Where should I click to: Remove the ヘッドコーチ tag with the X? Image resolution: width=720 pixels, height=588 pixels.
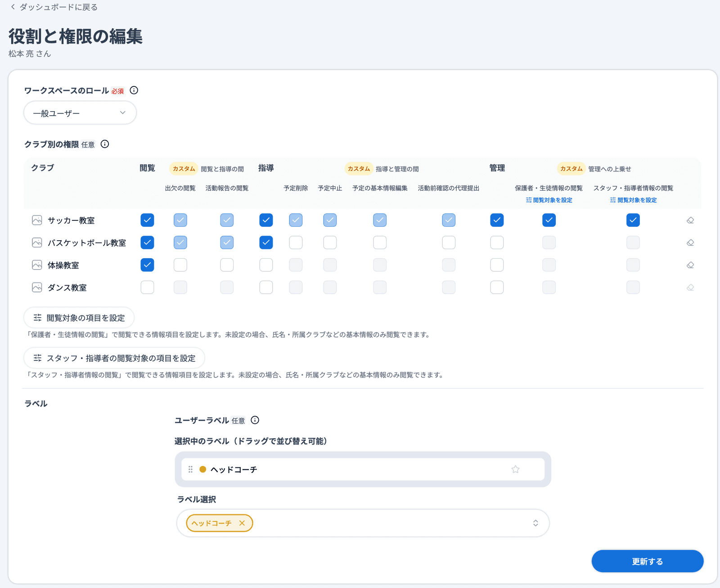pyautogui.click(x=242, y=523)
